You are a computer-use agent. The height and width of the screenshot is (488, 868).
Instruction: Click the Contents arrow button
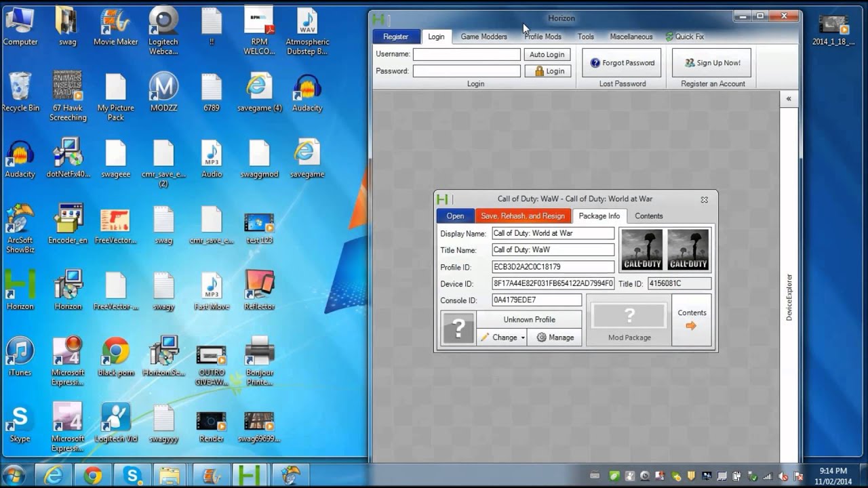(692, 319)
